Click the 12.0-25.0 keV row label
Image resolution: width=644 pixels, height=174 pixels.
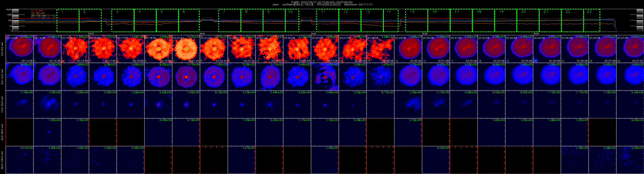(3, 104)
